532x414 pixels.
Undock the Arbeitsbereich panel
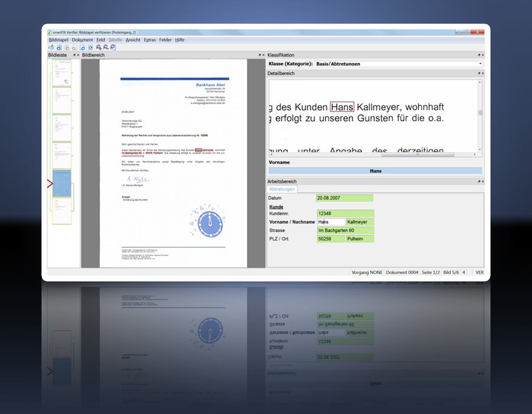(479, 182)
